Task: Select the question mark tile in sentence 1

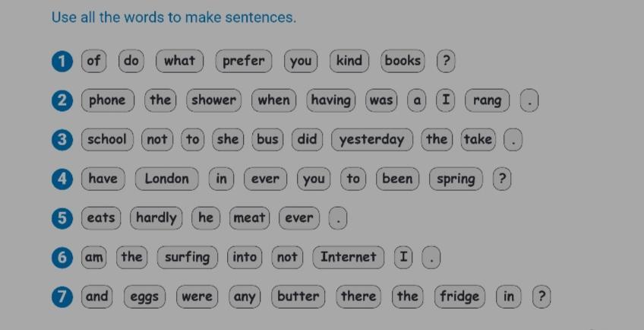Action: [x=446, y=62]
